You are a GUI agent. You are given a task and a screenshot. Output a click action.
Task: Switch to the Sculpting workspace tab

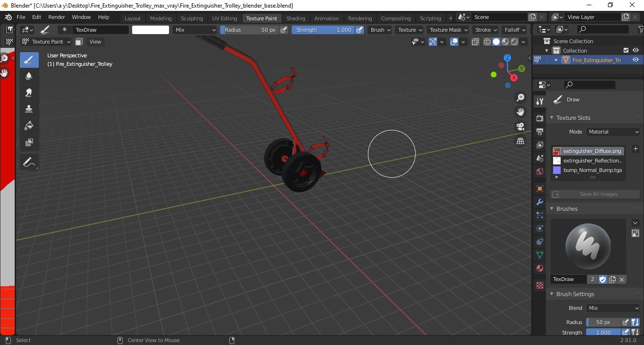(x=192, y=18)
